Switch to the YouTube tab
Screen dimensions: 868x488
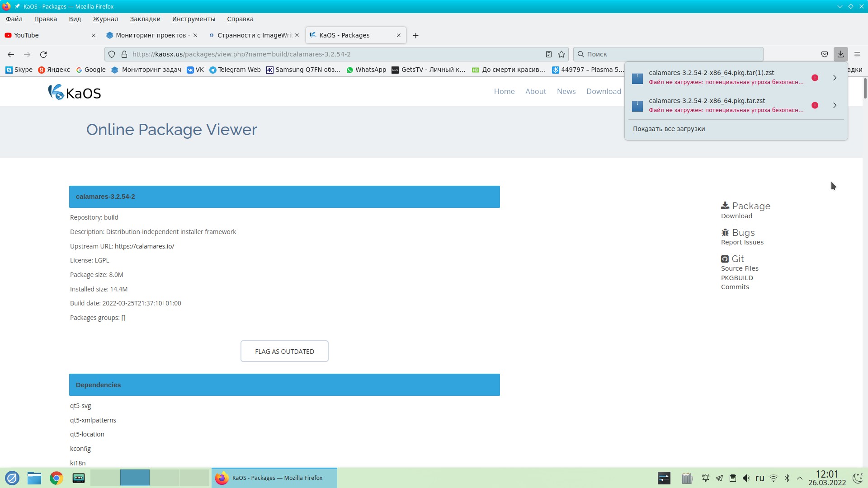(x=26, y=35)
